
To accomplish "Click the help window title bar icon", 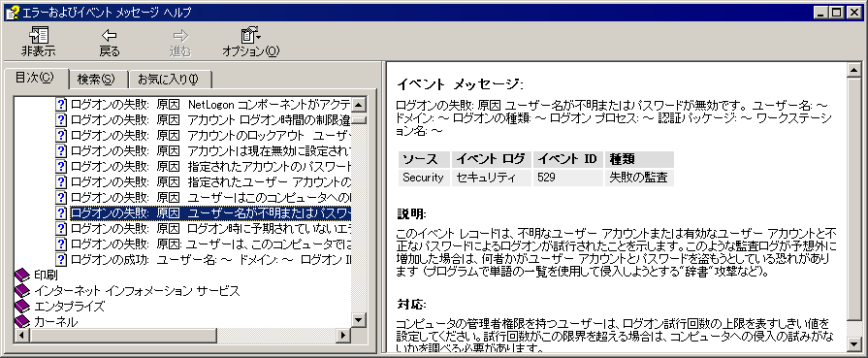I will 13,13.
